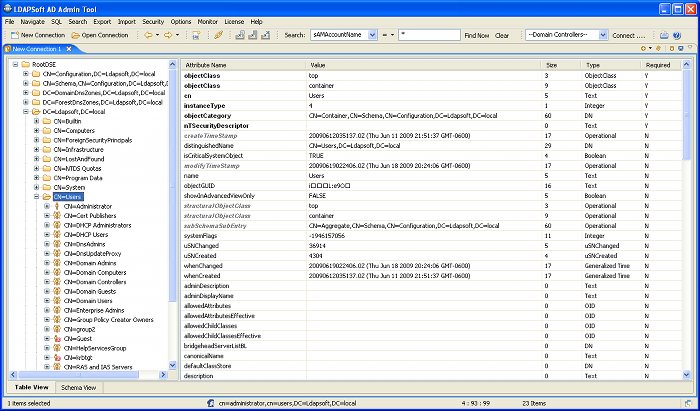Expand the CN=System tree node

[36, 187]
